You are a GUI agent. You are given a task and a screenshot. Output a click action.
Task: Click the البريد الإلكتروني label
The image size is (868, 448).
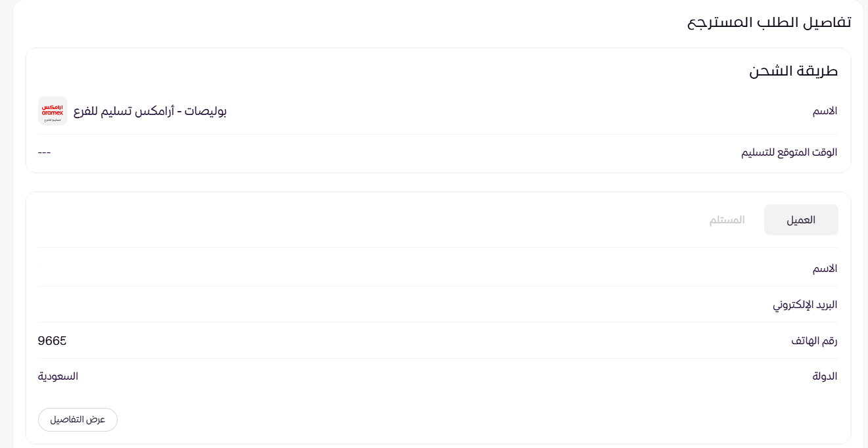(x=804, y=305)
